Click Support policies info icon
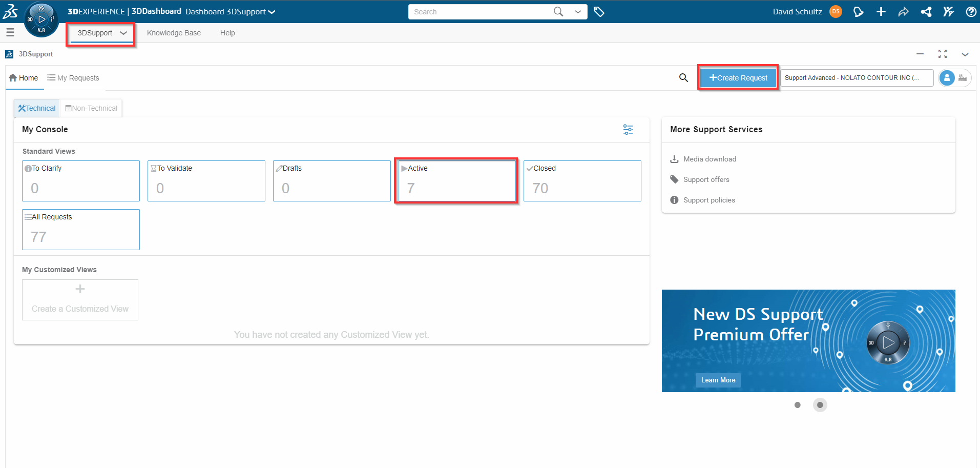The image size is (980, 468). point(674,200)
